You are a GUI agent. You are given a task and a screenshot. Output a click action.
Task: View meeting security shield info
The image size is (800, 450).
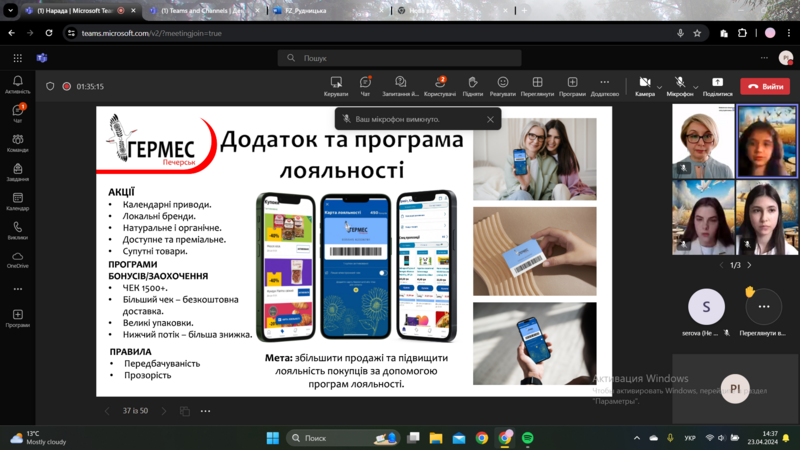click(50, 86)
